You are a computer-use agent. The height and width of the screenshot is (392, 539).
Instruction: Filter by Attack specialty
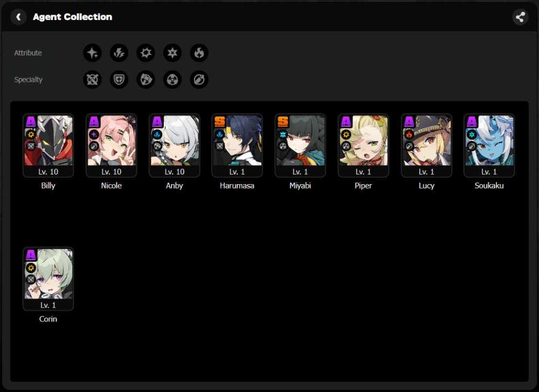coord(92,80)
